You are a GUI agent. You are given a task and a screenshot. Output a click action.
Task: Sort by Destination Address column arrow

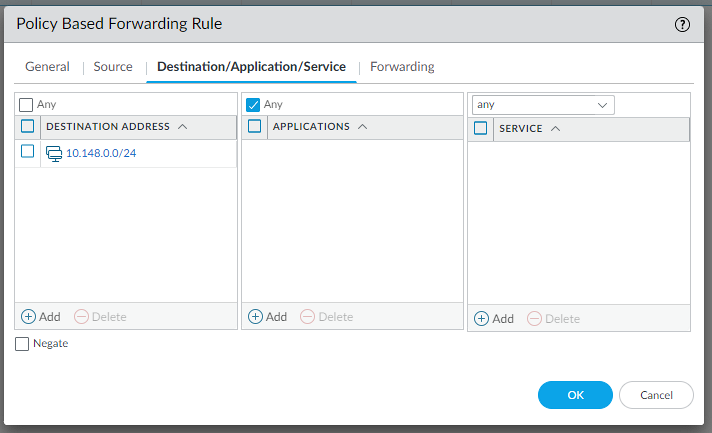click(x=182, y=127)
